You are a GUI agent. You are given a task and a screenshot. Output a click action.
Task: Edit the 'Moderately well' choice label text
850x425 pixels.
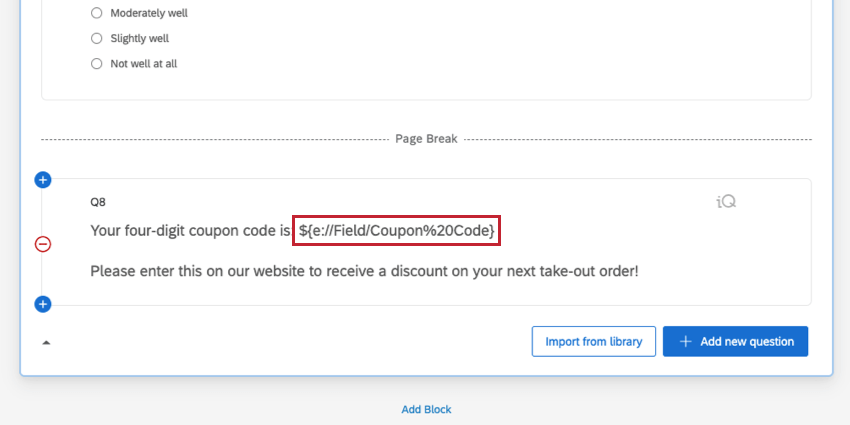click(149, 13)
